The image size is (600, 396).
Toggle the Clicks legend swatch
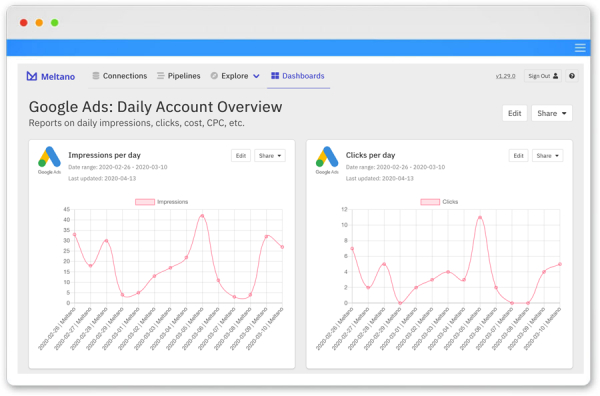pos(430,202)
